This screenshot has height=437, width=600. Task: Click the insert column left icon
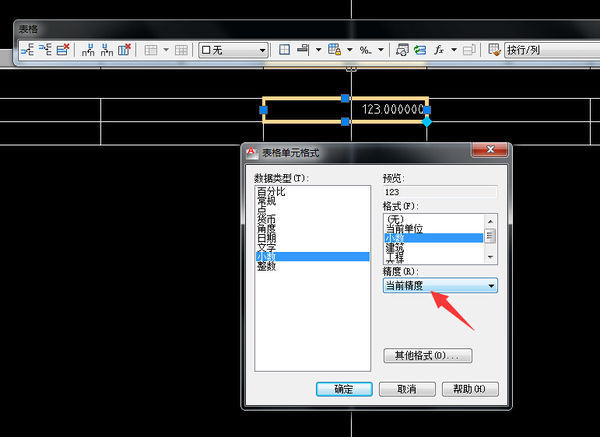(x=88, y=49)
